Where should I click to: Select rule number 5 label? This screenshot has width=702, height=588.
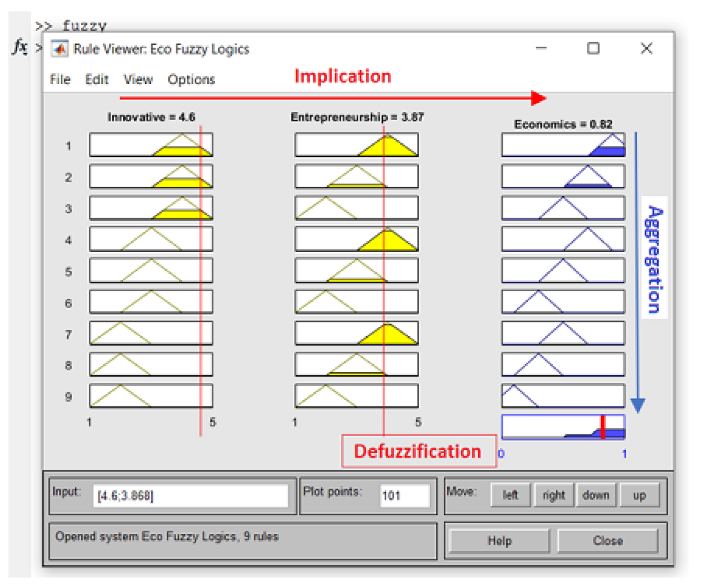[69, 272]
